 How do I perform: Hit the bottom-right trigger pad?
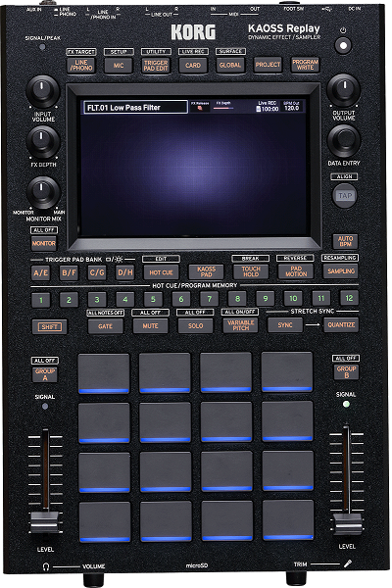tap(288, 520)
